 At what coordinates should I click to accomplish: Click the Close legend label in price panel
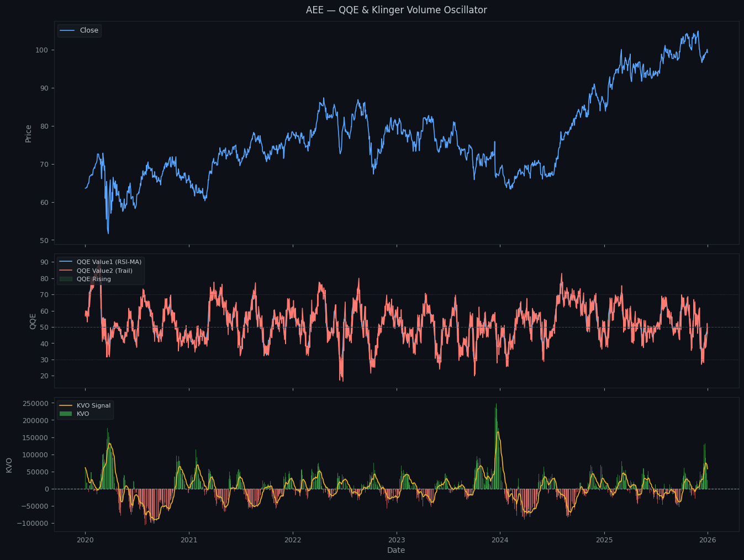tap(89, 30)
